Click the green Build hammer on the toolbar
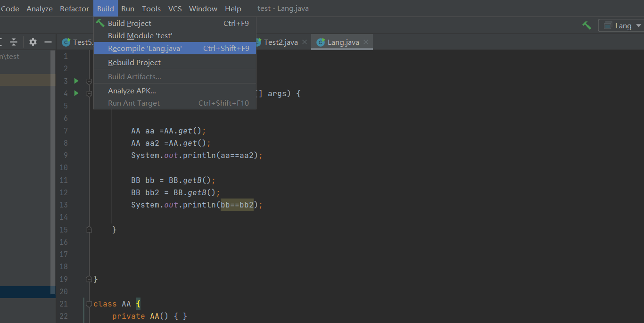Screen dimensions: 644x323 coord(586,25)
